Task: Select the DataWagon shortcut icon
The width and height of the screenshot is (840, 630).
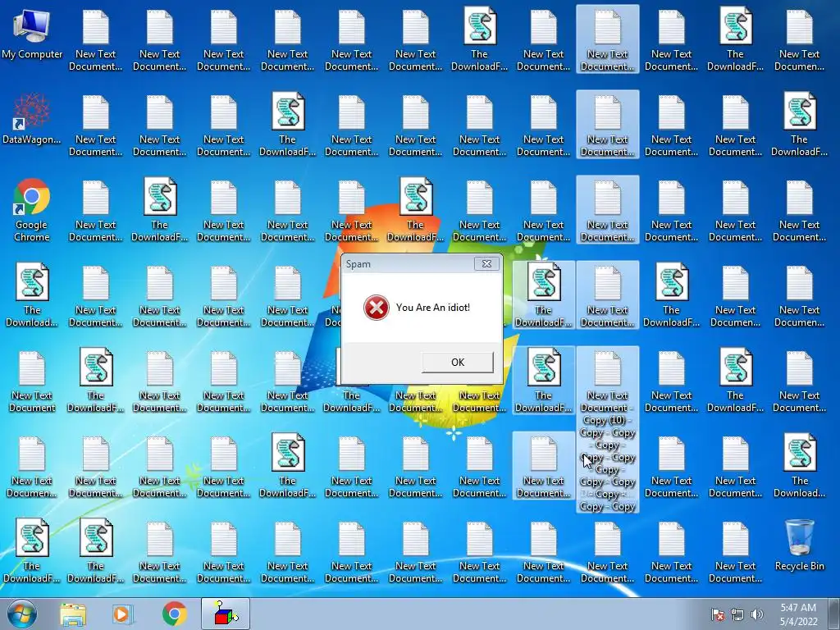Action: point(32,120)
